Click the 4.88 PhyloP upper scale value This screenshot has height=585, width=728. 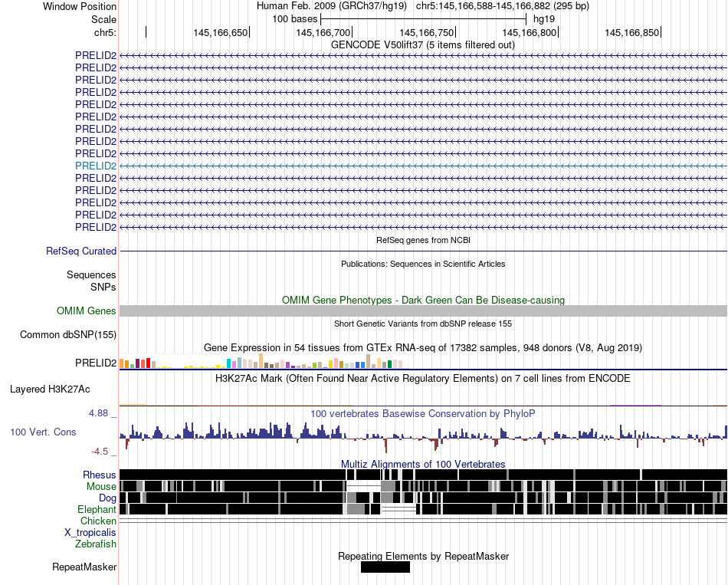[x=98, y=413]
